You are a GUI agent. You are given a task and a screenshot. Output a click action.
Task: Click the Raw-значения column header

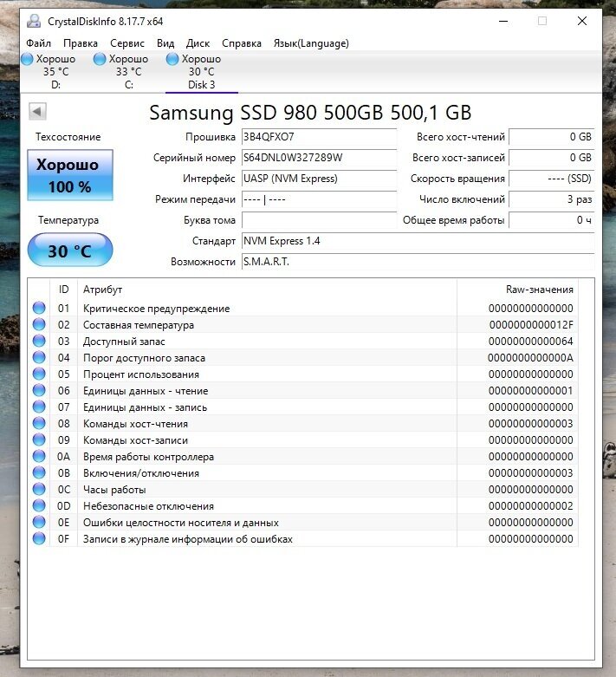tap(517, 290)
